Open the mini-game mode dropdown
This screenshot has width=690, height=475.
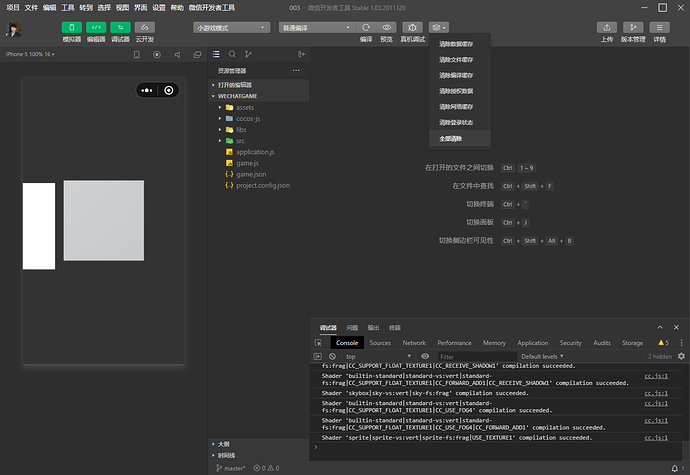click(x=231, y=28)
